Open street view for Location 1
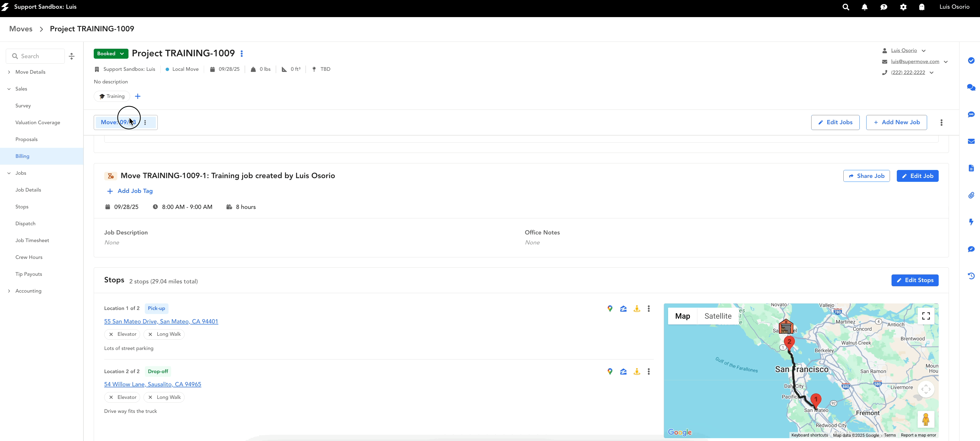Screen dimensions: 980x441 click(636, 309)
